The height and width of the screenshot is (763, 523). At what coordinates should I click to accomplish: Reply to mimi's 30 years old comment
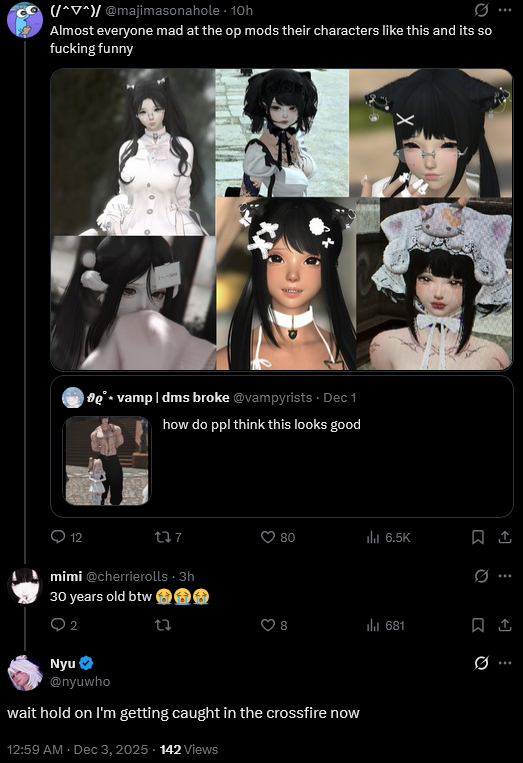tap(58, 625)
